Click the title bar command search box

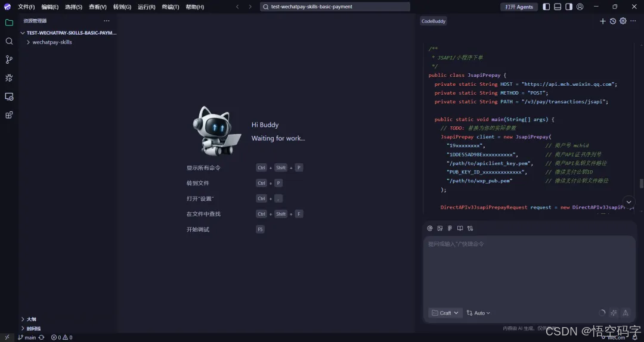335,7
